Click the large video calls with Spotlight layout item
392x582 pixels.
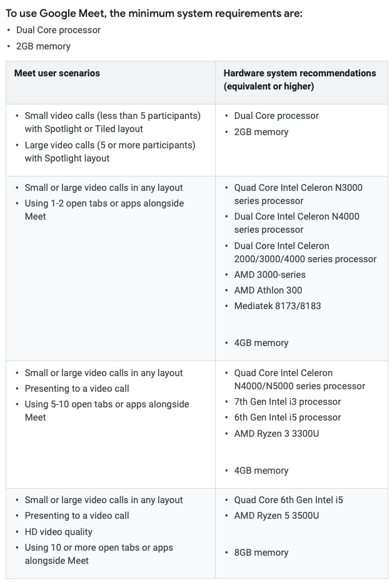(110, 151)
